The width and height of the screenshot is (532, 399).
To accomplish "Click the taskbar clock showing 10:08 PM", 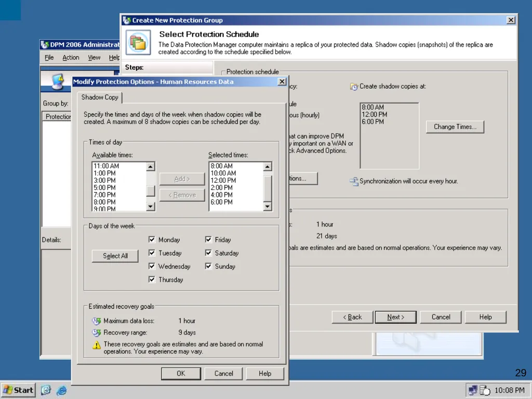I will [509, 390].
